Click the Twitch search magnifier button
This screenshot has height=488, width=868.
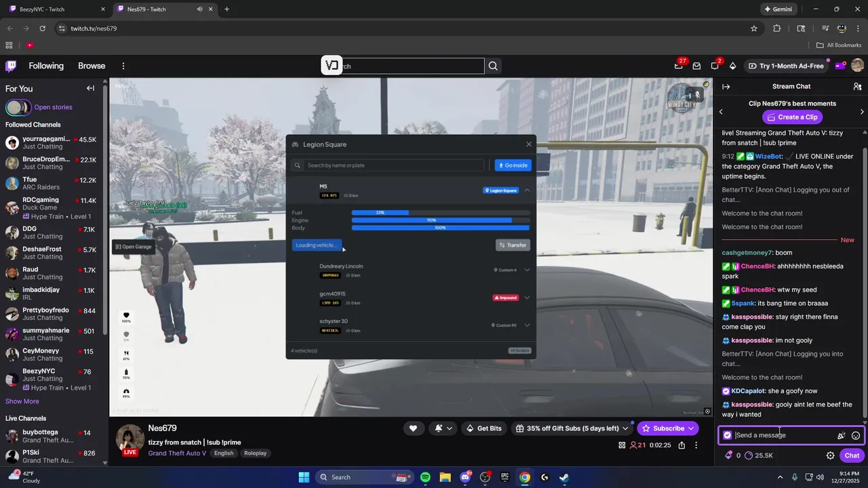coord(493,66)
